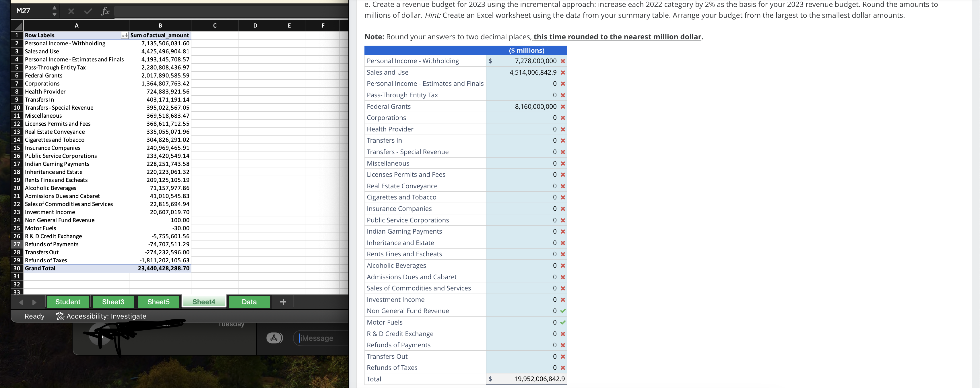Click the Name Box down stepper arrow
The width and height of the screenshot is (980, 388).
pyautogui.click(x=55, y=14)
